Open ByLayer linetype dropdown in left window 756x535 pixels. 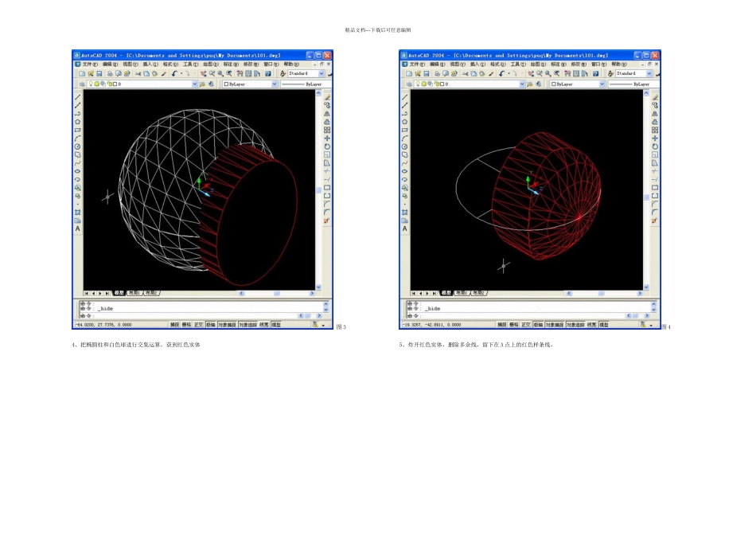coord(306,84)
